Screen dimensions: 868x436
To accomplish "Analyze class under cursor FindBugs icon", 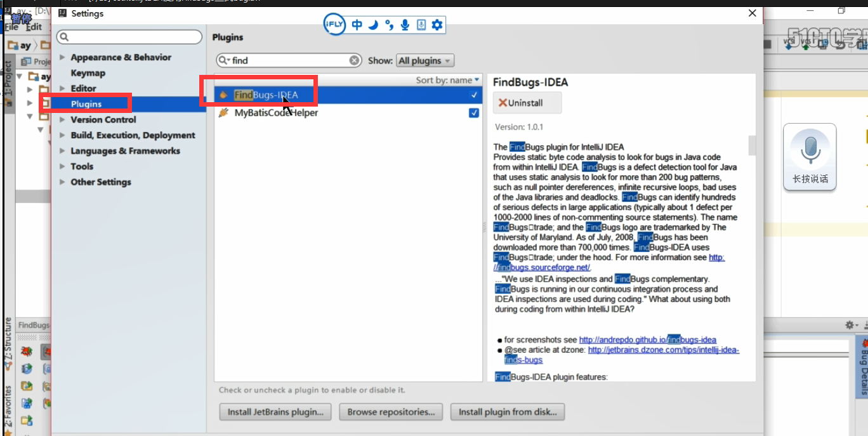I will click(27, 368).
